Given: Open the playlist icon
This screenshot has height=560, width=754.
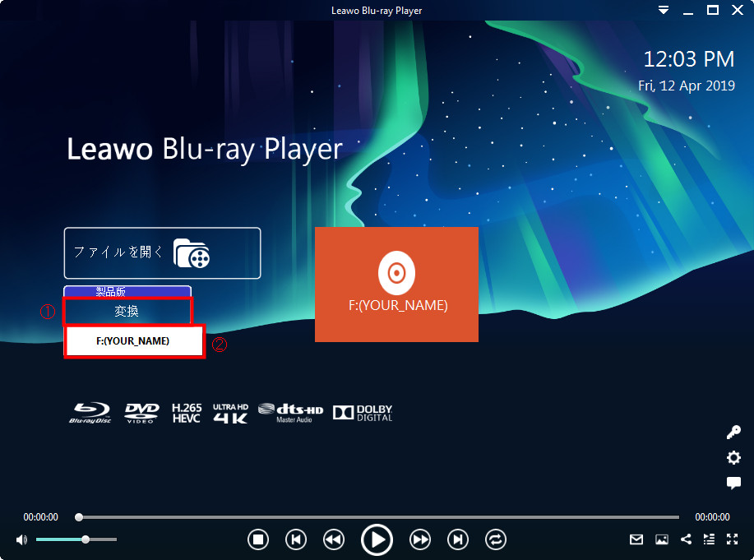Looking at the screenshot, I should pos(709,539).
